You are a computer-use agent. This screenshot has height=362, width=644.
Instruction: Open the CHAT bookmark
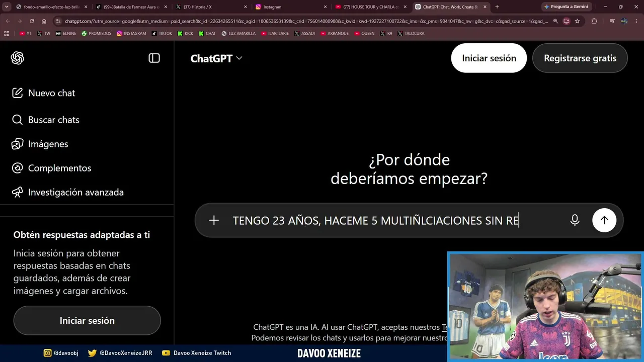point(207,34)
